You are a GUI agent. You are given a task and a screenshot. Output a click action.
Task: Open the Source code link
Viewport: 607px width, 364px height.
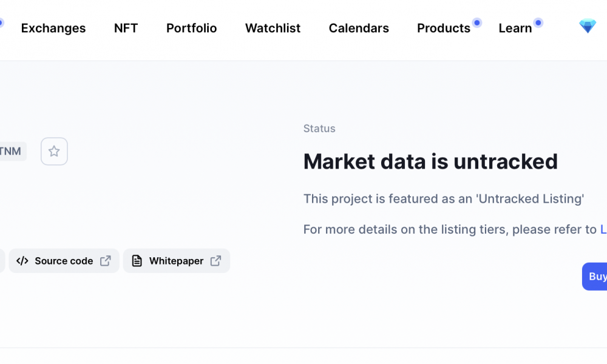point(64,261)
